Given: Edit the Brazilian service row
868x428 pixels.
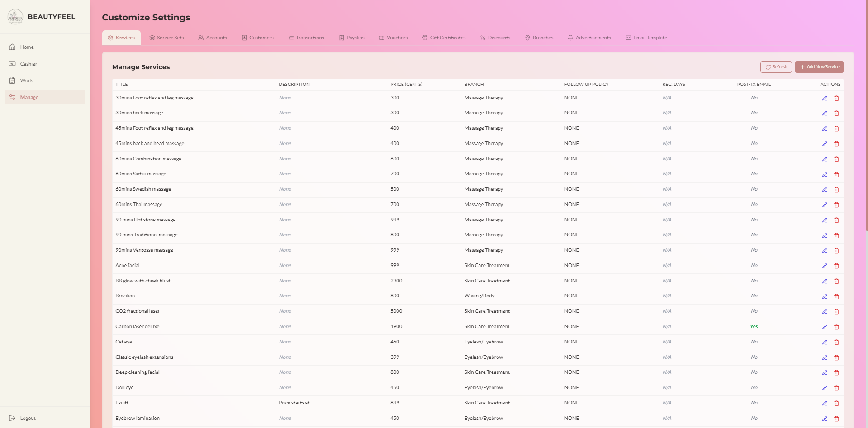Looking at the screenshot, I should click(825, 296).
